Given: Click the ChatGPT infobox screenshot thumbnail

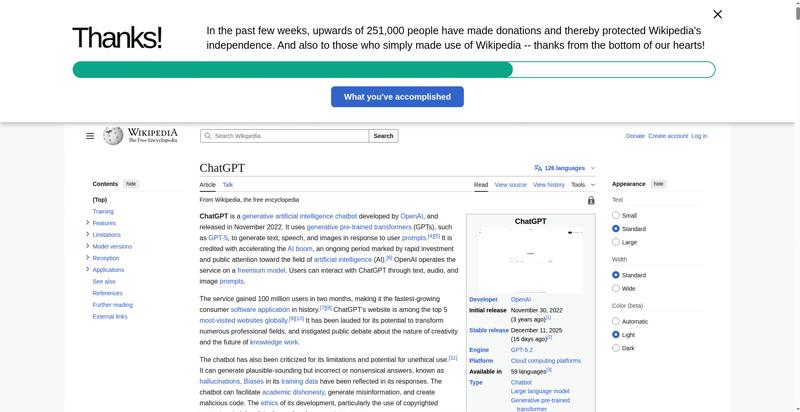Looking at the screenshot, I should pyautogui.click(x=530, y=260).
